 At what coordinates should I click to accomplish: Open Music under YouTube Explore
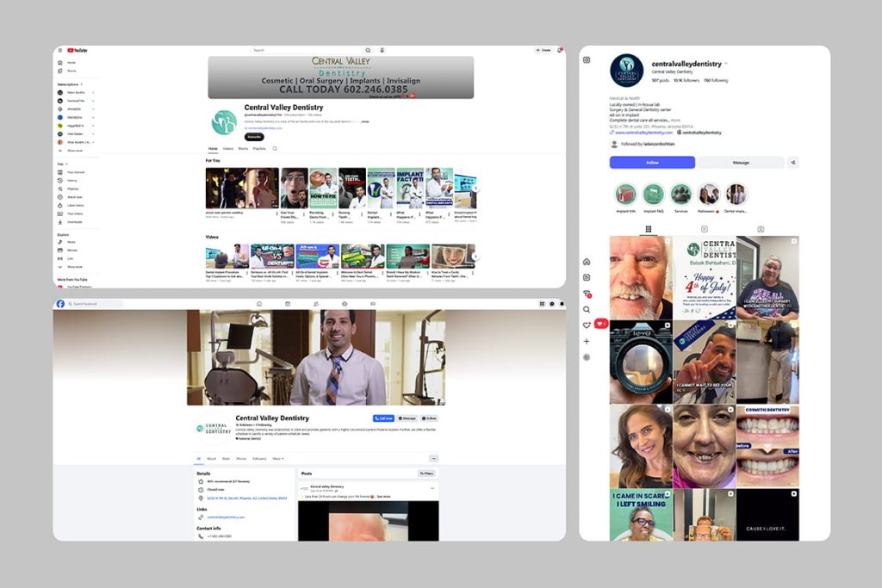tap(67, 242)
